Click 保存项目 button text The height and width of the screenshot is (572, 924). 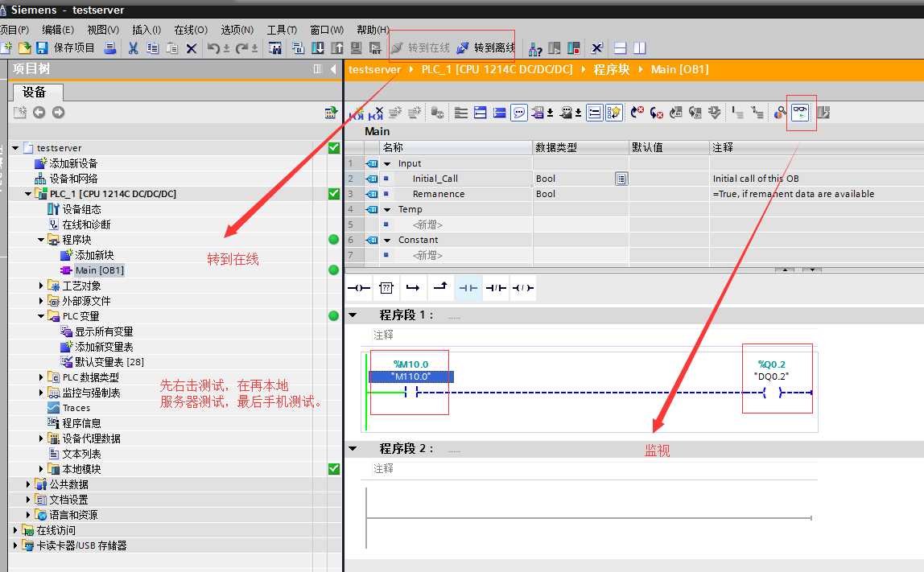point(74,47)
